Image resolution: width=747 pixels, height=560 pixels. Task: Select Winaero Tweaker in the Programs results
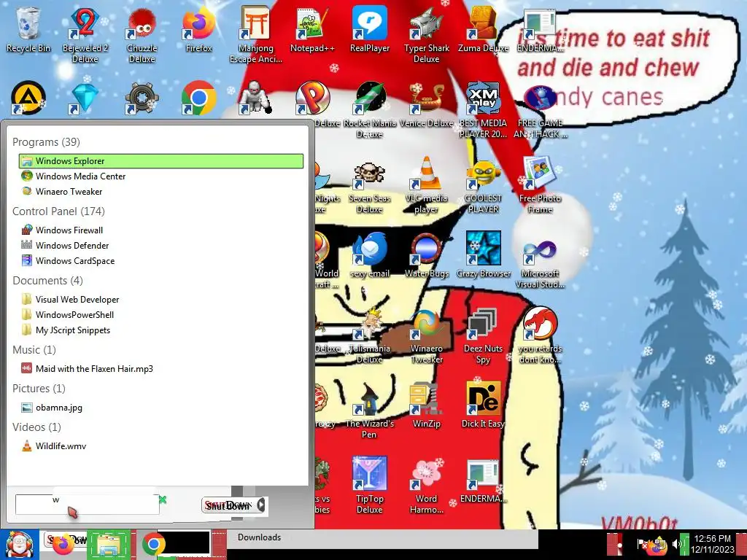161,192
